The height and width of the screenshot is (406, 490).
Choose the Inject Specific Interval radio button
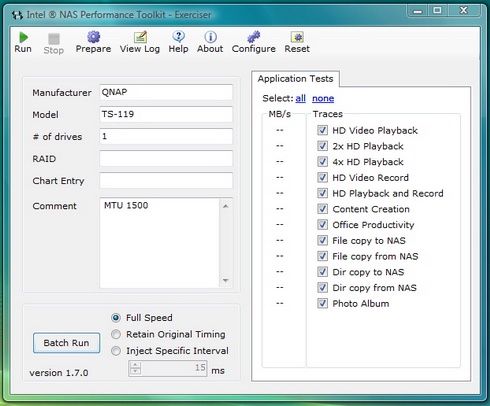tap(116, 351)
